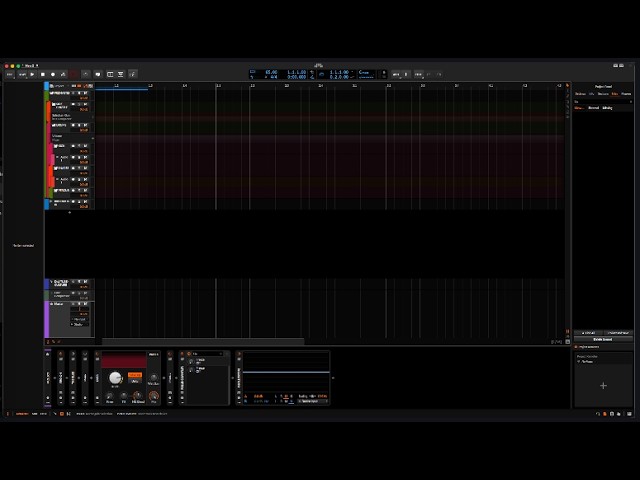The width and height of the screenshot is (640, 480).
Task: Mute the Master track
Action: [x=85, y=304]
